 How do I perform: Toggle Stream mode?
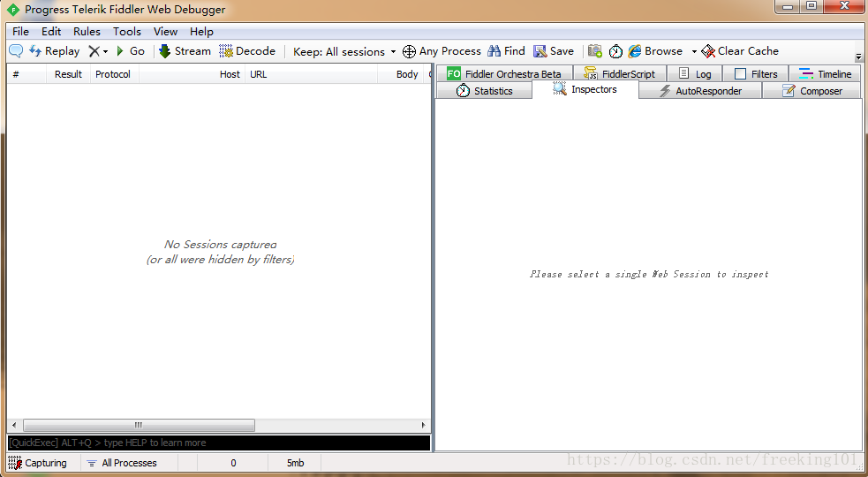point(185,51)
